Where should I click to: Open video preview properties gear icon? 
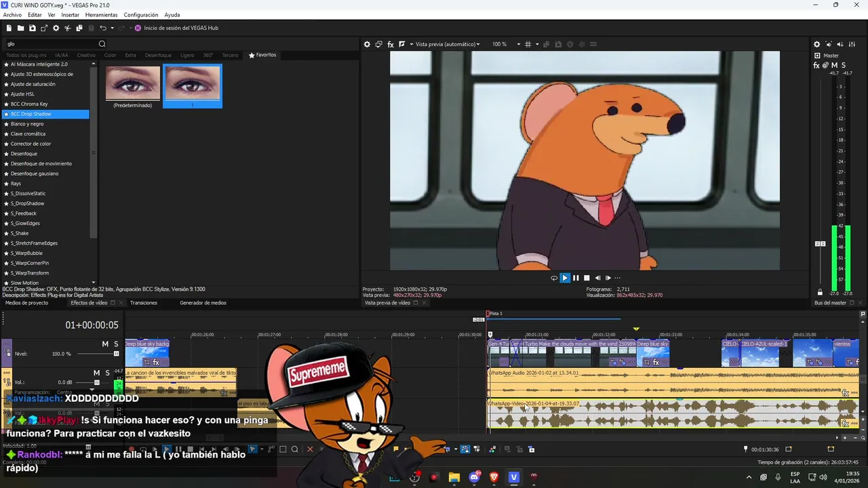(x=367, y=44)
